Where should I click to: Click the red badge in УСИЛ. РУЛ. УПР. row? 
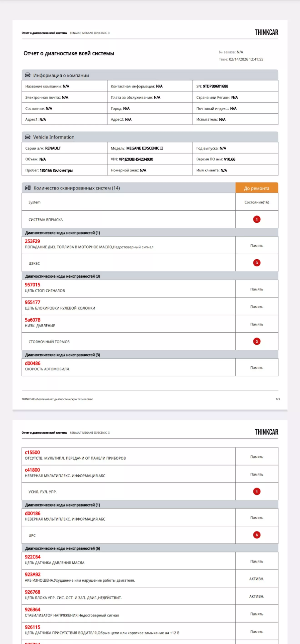[x=257, y=491]
